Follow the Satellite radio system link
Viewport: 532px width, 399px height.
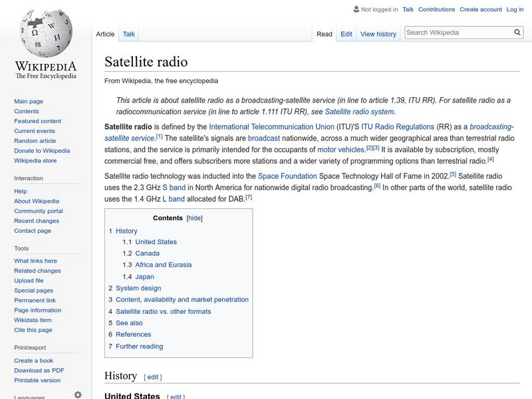click(359, 112)
